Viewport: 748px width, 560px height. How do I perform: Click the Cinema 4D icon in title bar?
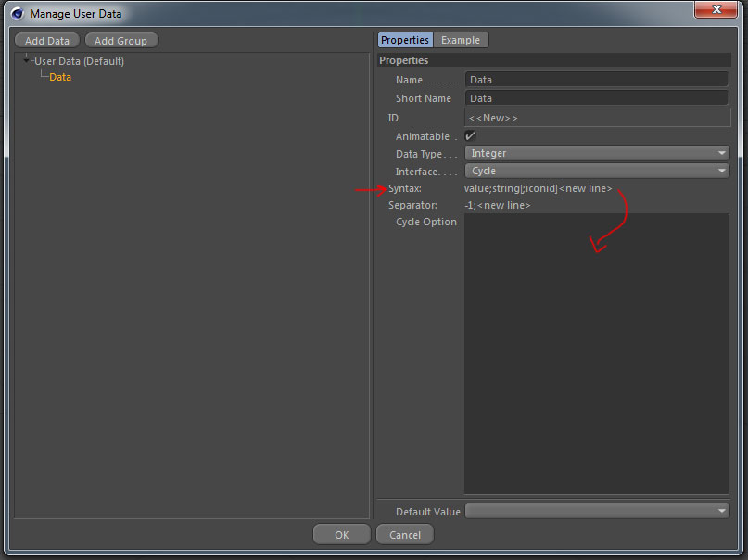click(18, 13)
